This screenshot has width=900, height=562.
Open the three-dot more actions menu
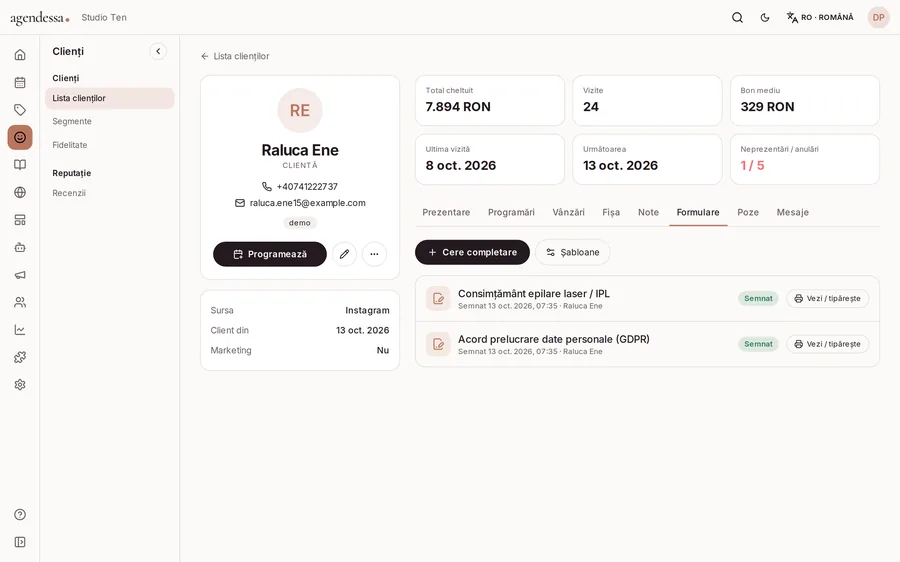click(x=374, y=254)
